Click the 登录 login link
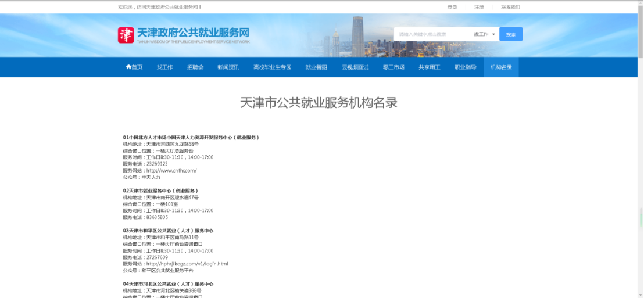 pos(452,7)
